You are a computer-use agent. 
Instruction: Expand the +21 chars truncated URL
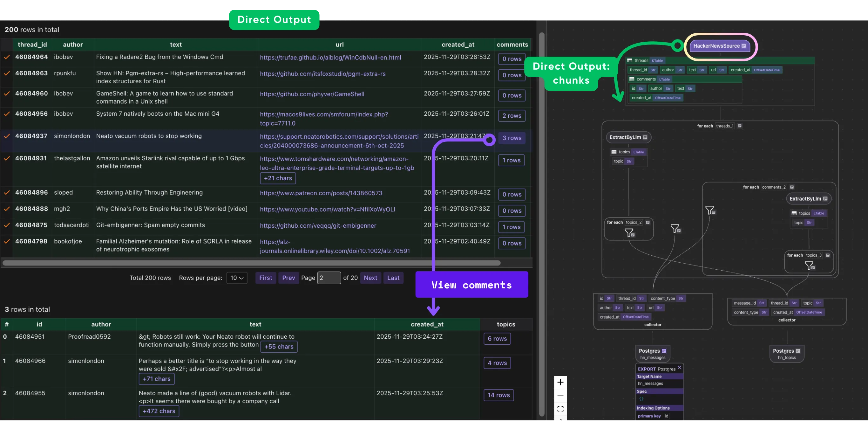[x=278, y=178]
